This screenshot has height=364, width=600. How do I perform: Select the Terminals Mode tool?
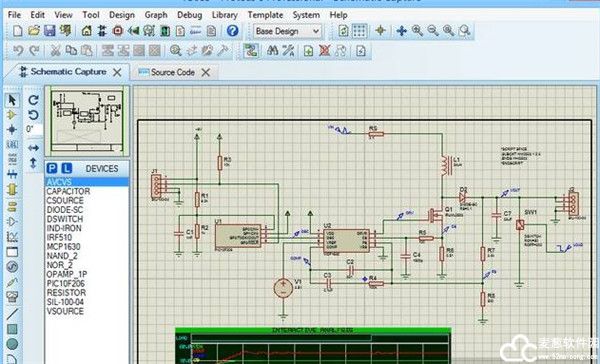pyautogui.click(x=12, y=207)
